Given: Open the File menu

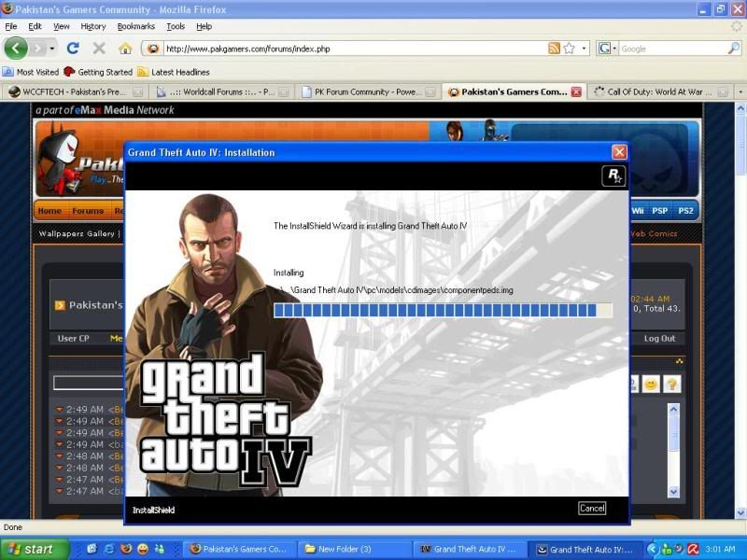Looking at the screenshot, I should click(x=11, y=26).
